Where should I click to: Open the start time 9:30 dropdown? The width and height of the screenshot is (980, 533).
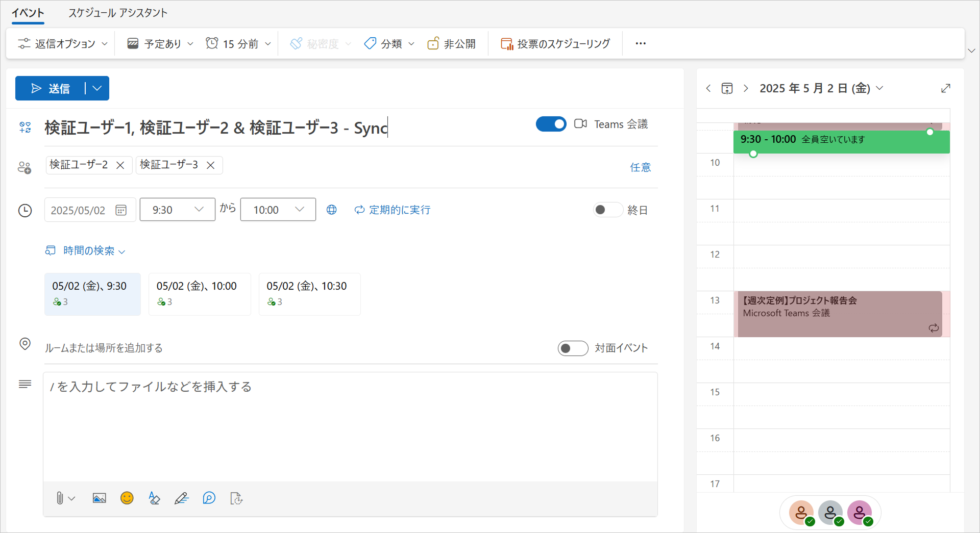177,210
